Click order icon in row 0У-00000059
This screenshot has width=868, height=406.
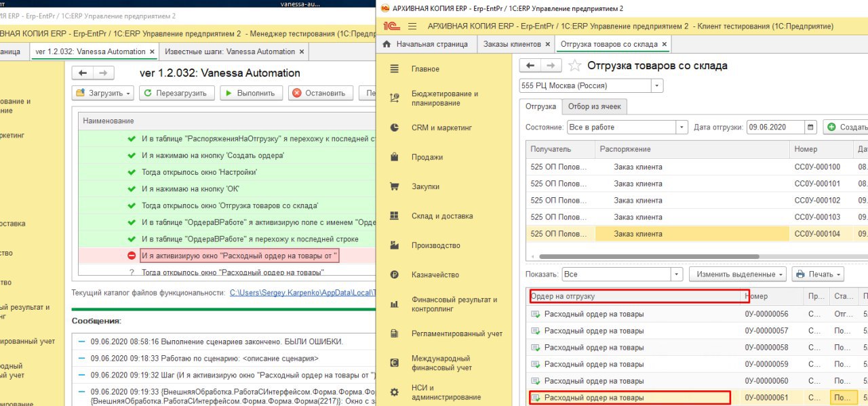(x=535, y=364)
